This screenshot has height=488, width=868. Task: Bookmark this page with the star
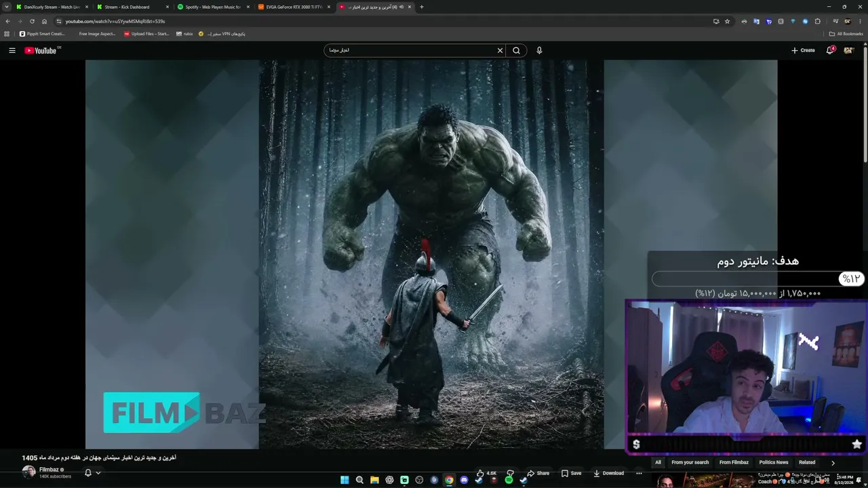(728, 21)
